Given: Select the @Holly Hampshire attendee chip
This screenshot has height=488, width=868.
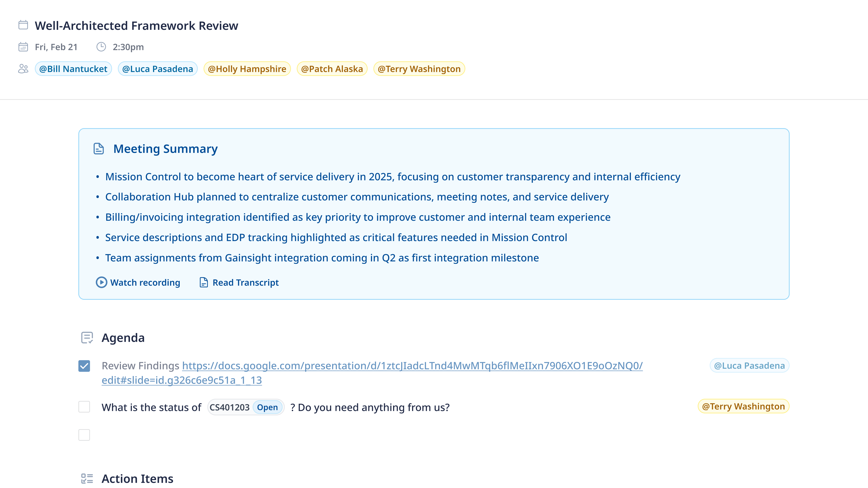Looking at the screenshot, I should [x=247, y=69].
